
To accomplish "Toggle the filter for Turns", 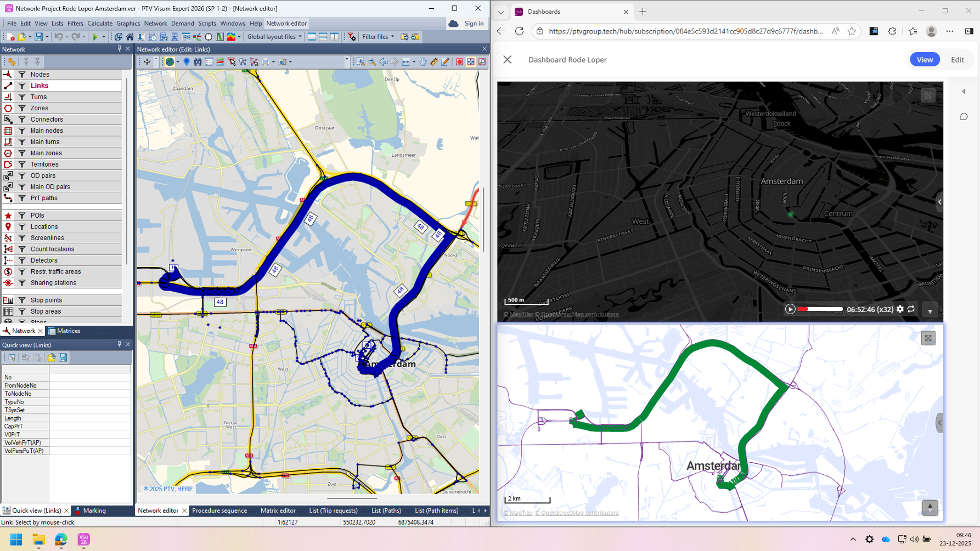I will [x=22, y=97].
